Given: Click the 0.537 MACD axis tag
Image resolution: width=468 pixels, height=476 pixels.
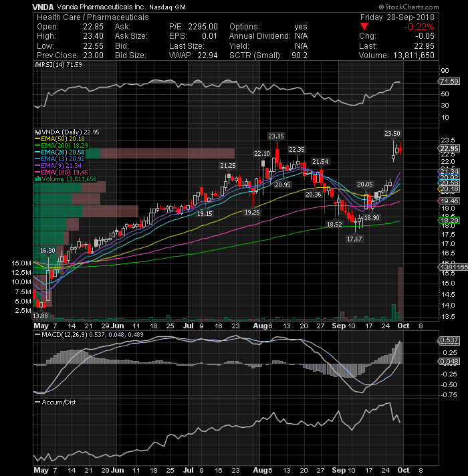Looking at the screenshot, I should click(449, 340).
